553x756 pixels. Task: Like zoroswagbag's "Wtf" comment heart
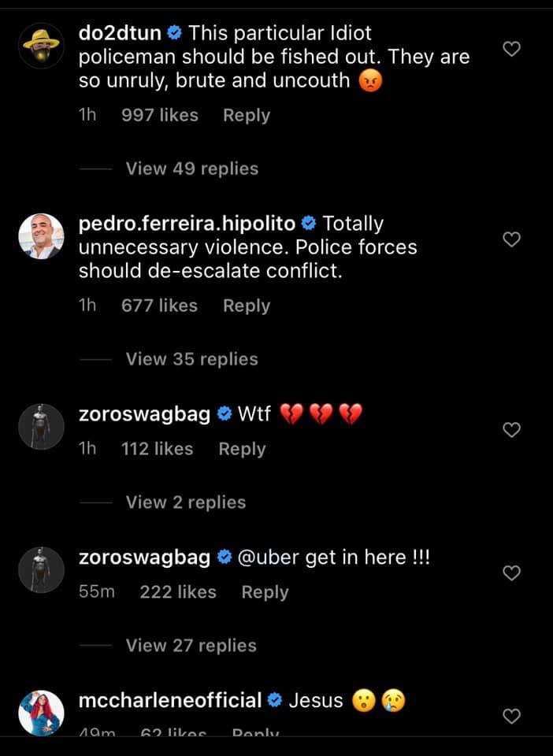click(512, 430)
